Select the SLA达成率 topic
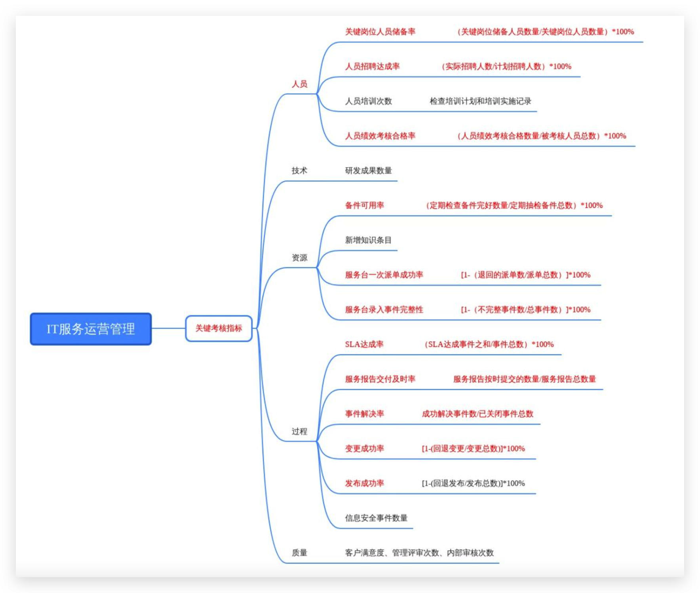 click(x=364, y=344)
